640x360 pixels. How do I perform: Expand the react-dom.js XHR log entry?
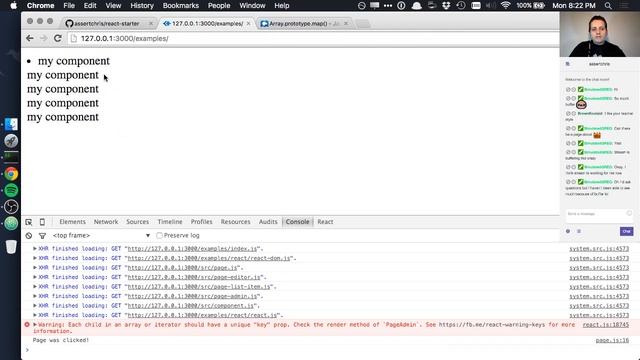pos(35,258)
